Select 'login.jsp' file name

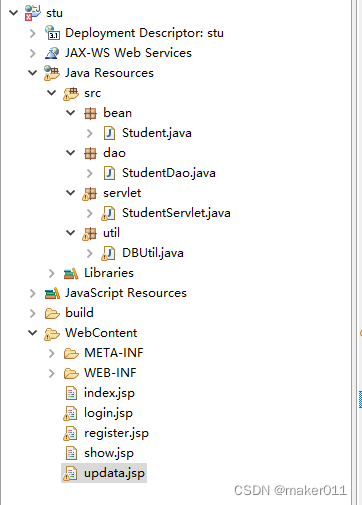click(x=108, y=413)
